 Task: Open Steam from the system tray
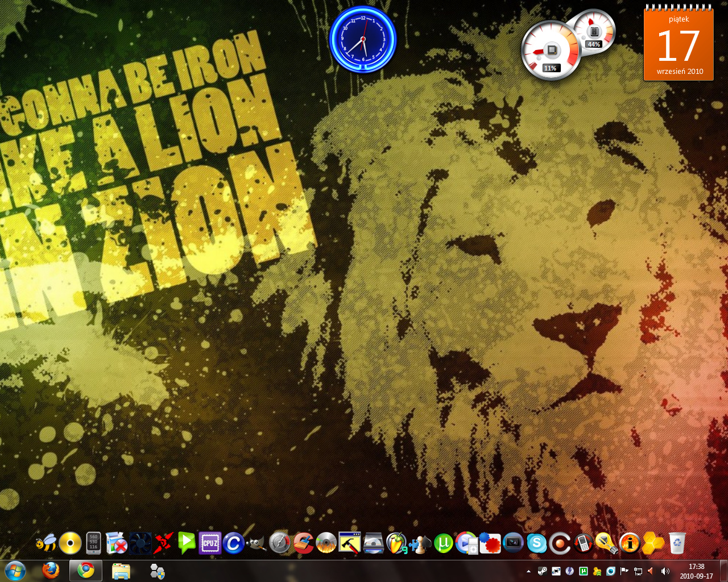[x=543, y=571]
